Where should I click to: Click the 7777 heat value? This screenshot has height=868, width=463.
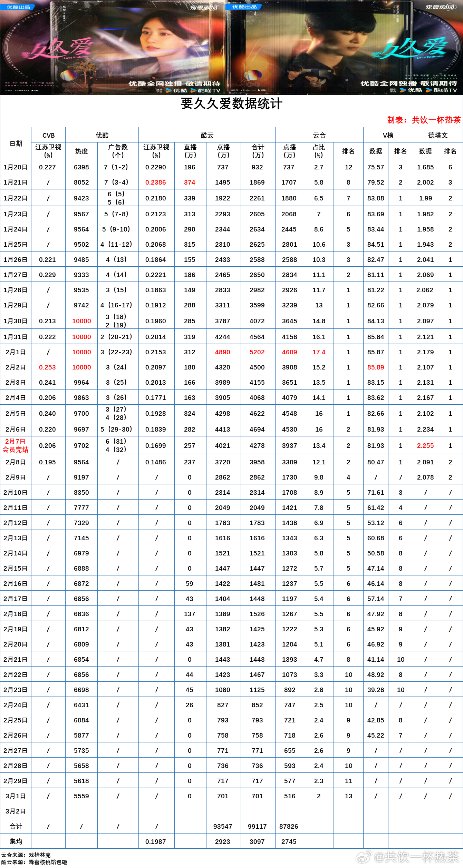[81, 507]
